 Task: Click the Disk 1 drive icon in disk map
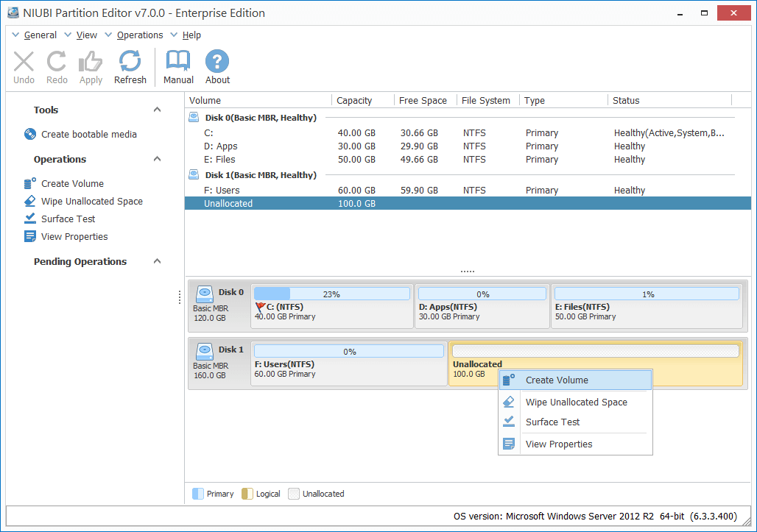pos(203,350)
